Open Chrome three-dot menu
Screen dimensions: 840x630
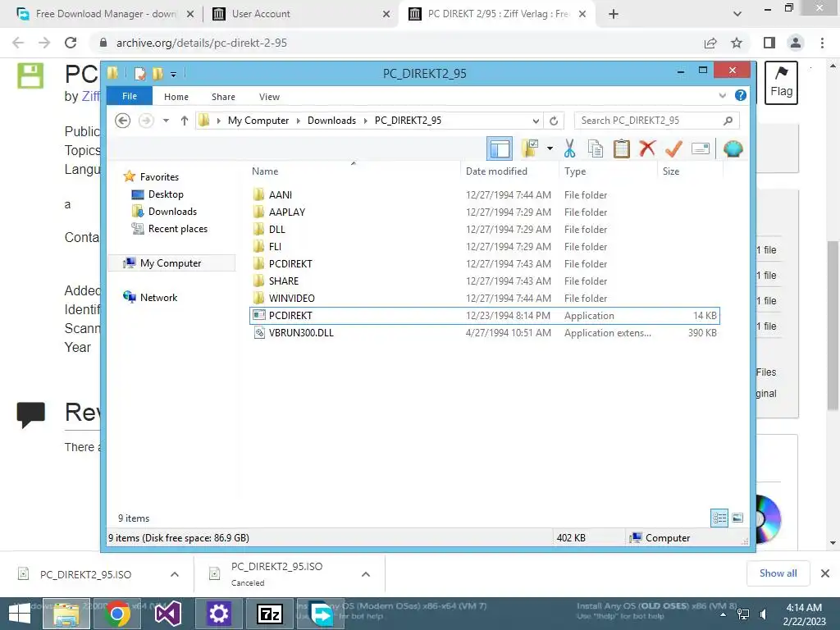coord(822,43)
